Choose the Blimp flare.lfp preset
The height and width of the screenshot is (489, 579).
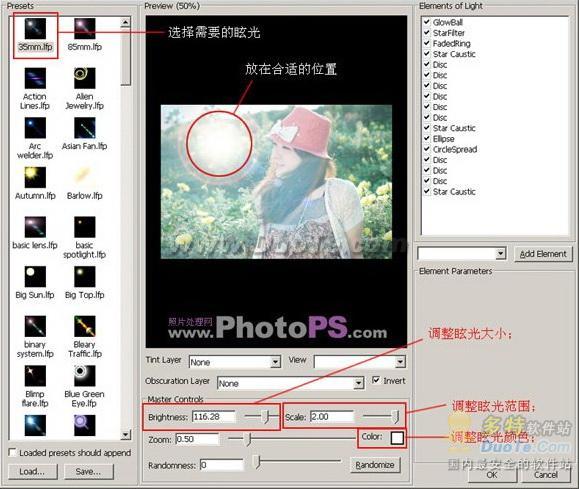[35, 386]
